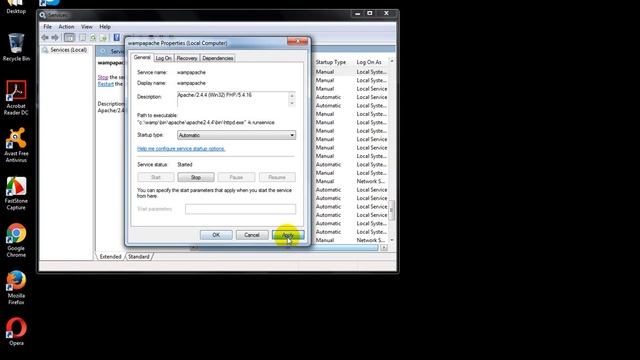Click the Cancel button
Image resolution: width=640 pixels, height=360 pixels.
(252, 235)
